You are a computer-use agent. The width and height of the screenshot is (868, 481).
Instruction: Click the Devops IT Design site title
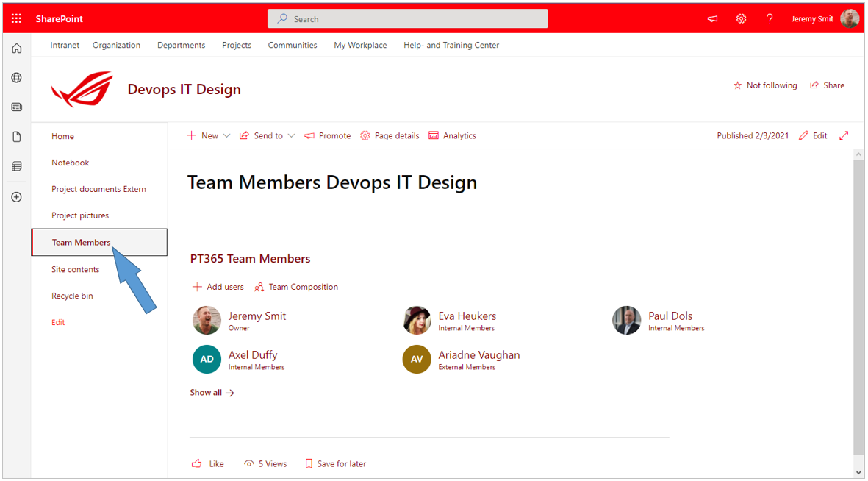click(x=184, y=89)
